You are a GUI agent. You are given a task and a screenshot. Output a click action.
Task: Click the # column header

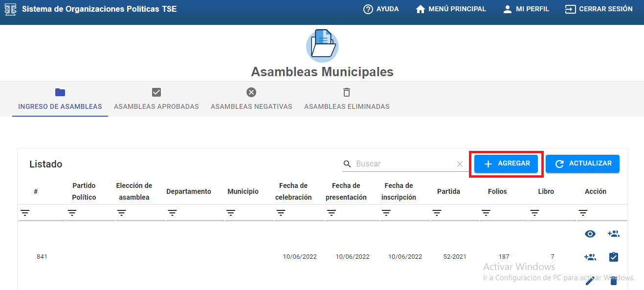tap(36, 191)
